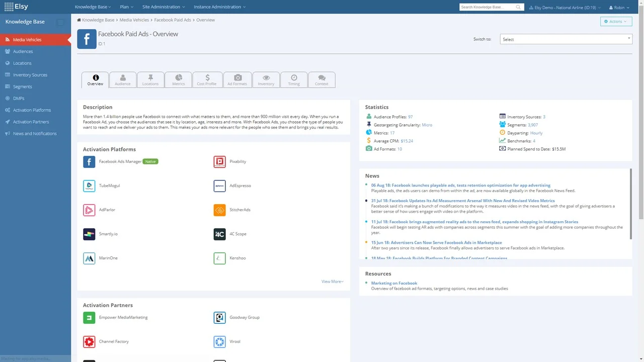This screenshot has height=362, width=644.
Task: Click the AdParlor platform icon
Action: [89, 210]
